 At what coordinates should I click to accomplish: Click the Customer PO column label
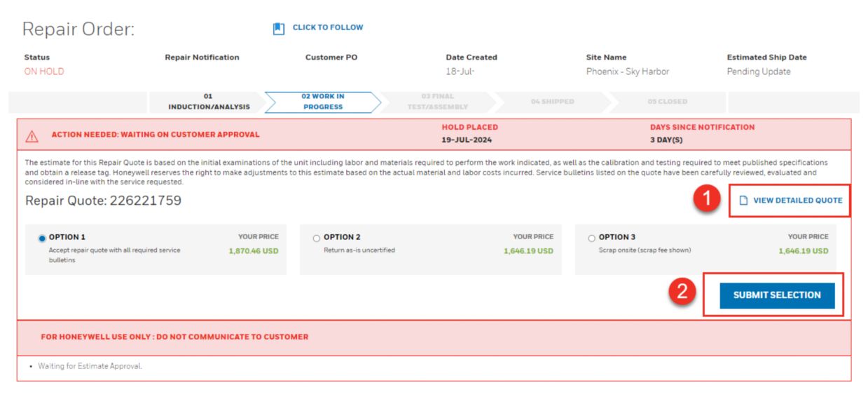tap(331, 58)
